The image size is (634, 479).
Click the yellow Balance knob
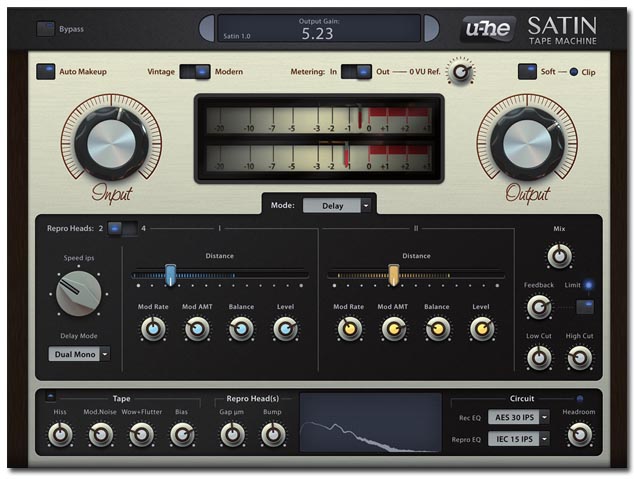(437, 329)
